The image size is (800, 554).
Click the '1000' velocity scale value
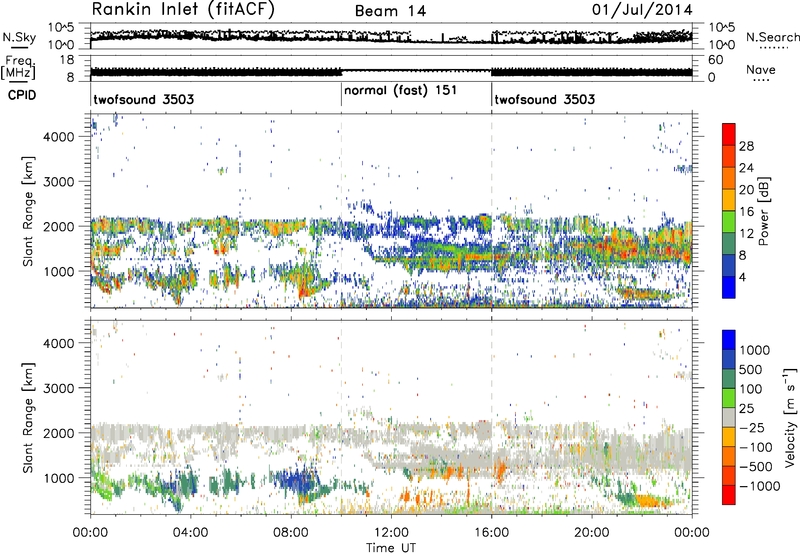click(754, 350)
